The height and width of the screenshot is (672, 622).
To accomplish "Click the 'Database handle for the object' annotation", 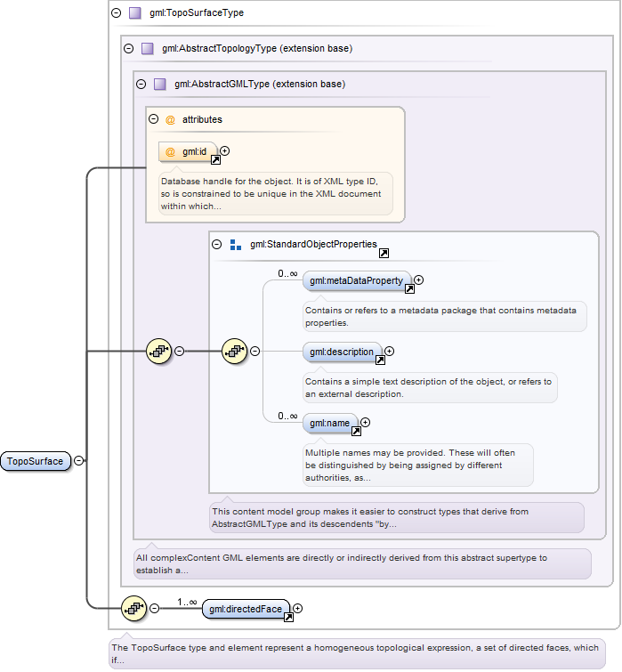I will click(x=276, y=194).
